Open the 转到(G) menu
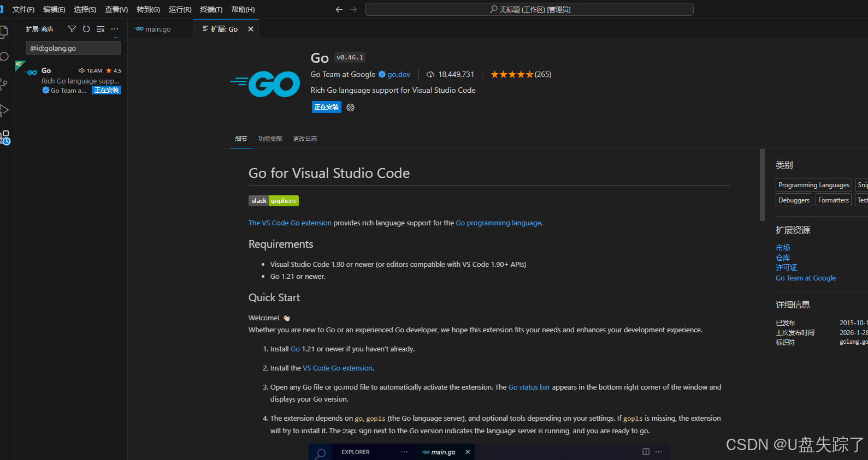This screenshot has height=460, width=868. 149,9
